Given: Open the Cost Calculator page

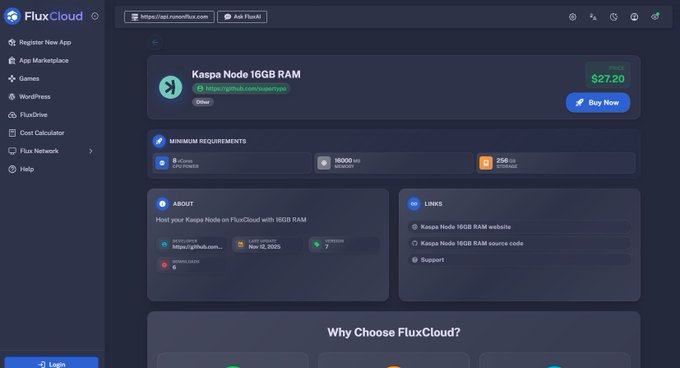Looking at the screenshot, I should tap(42, 133).
